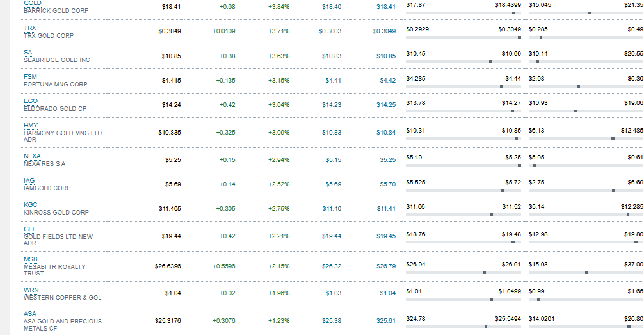Click Nexa Res last price $5.25
644x335 pixels.
point(173,161)
